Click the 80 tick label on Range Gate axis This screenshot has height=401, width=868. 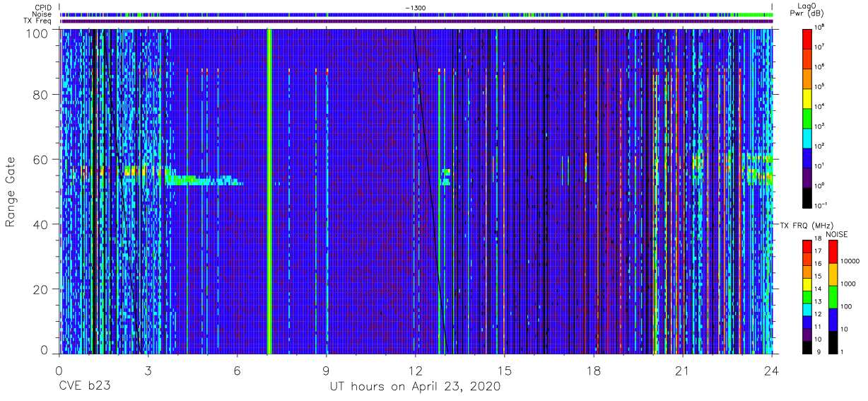pyautogui.click(x=40, y=95)
